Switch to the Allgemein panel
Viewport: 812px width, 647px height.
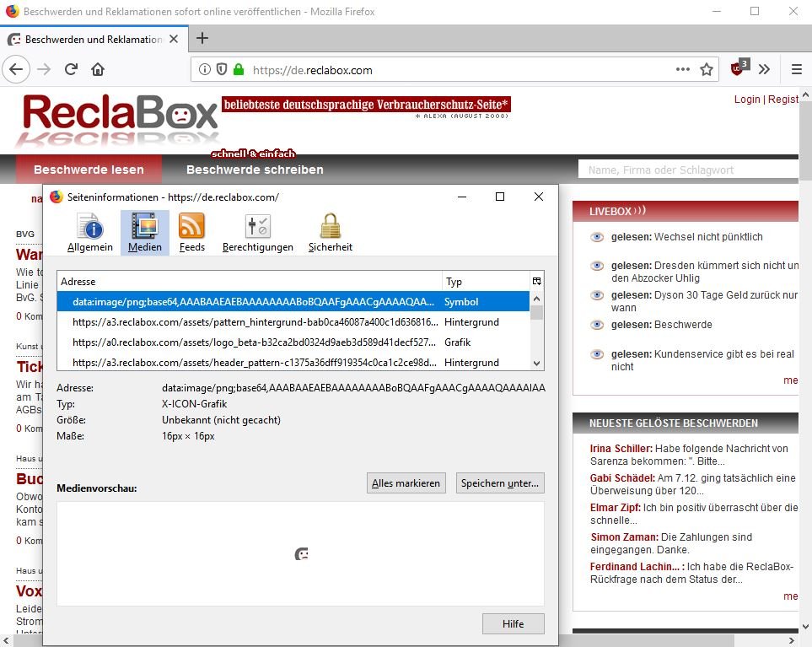point(90,233)
